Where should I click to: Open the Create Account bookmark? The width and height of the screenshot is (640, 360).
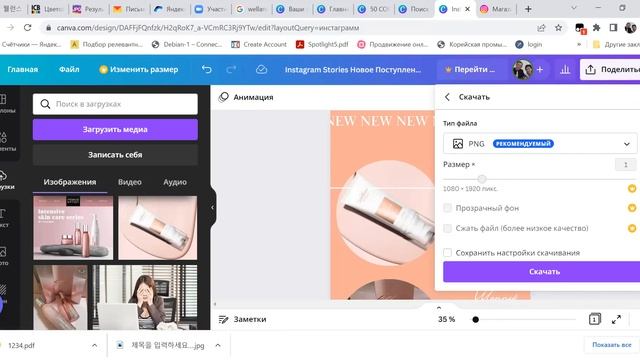click(x=259, y=44)
